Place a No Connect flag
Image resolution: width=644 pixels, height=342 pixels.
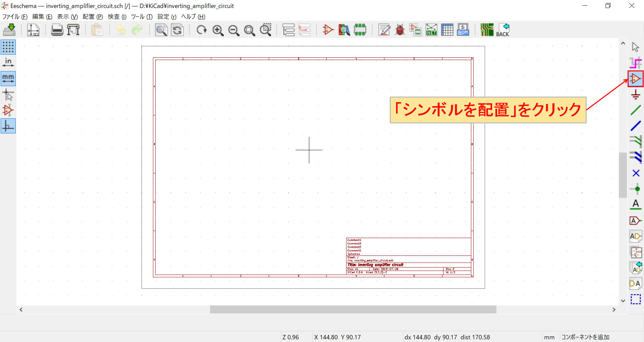[635, 173]
